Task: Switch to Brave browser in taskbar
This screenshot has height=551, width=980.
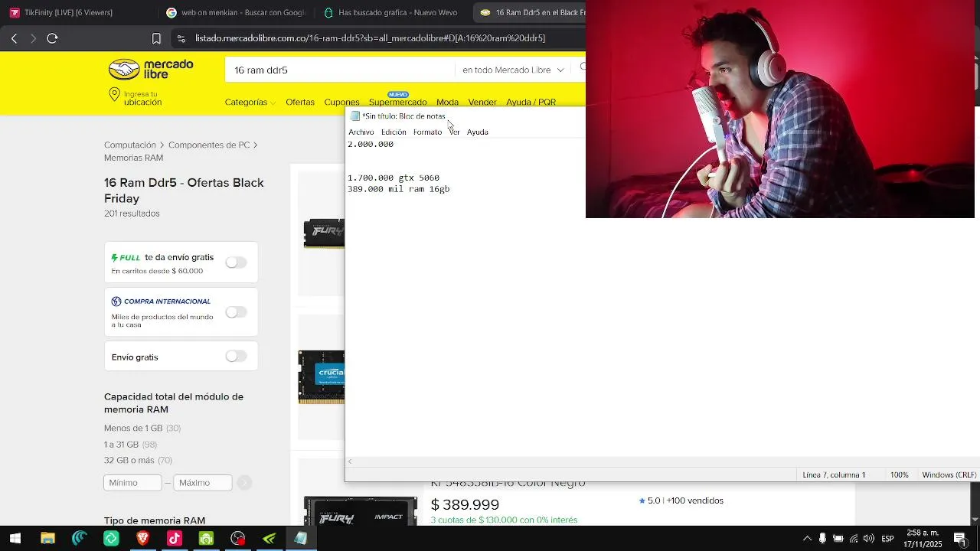Action: coord(142,539)
